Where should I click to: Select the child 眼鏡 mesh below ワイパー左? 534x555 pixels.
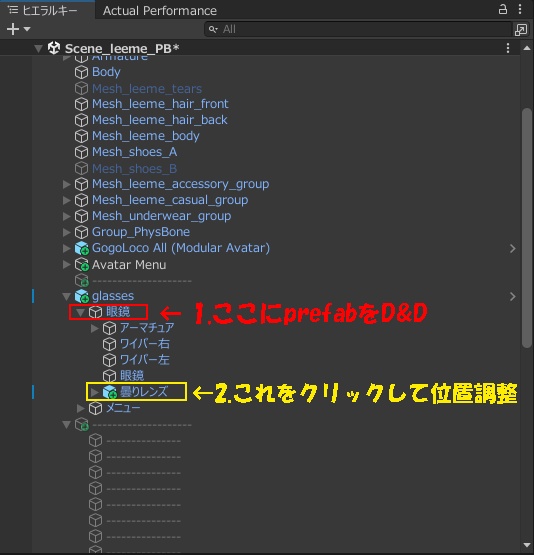(132, 376)
